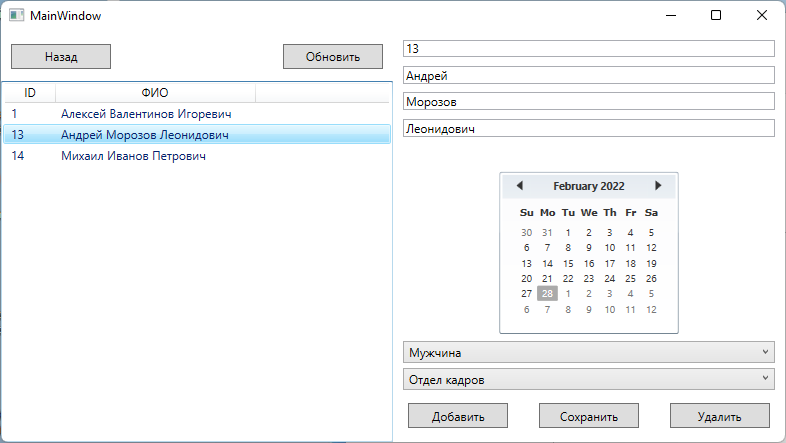Click the field containing Морозов
Screen dimensions: 786x443
tap(589, 102)
